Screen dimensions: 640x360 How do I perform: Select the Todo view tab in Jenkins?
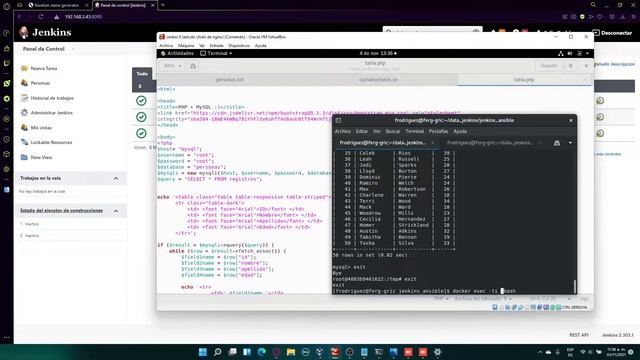(x=142, y=74)
